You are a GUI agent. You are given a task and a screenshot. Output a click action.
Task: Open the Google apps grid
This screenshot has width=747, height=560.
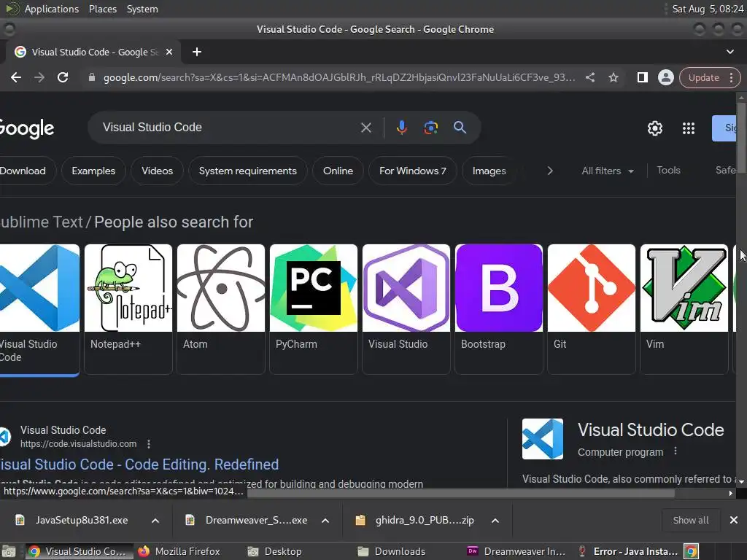[689, 128]
